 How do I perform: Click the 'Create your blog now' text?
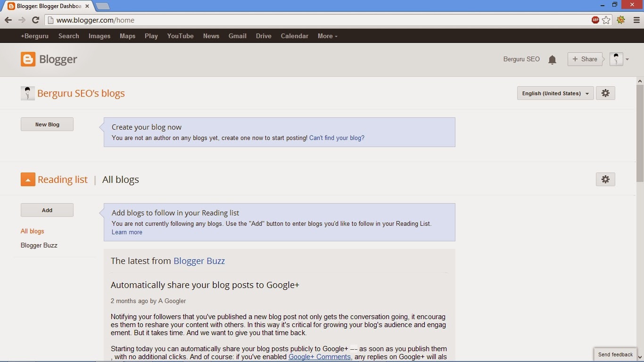[x=147, y=127]
